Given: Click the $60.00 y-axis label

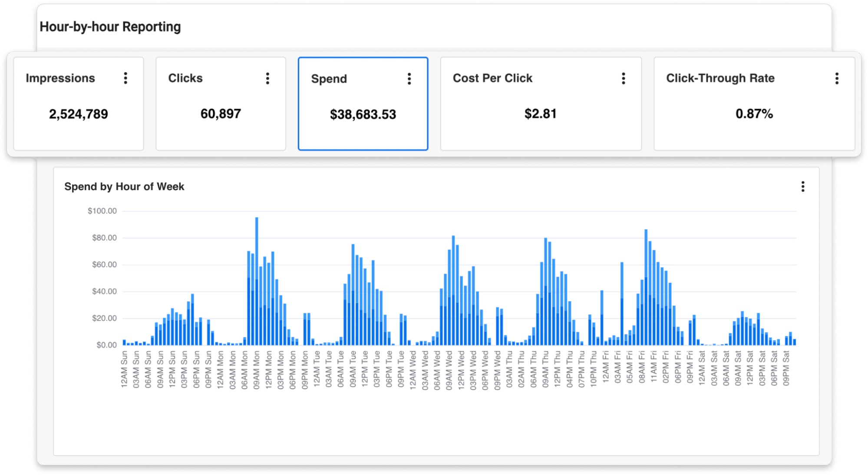Looking at the screenshot, I should pyautogui.click(x=104, y=265).
